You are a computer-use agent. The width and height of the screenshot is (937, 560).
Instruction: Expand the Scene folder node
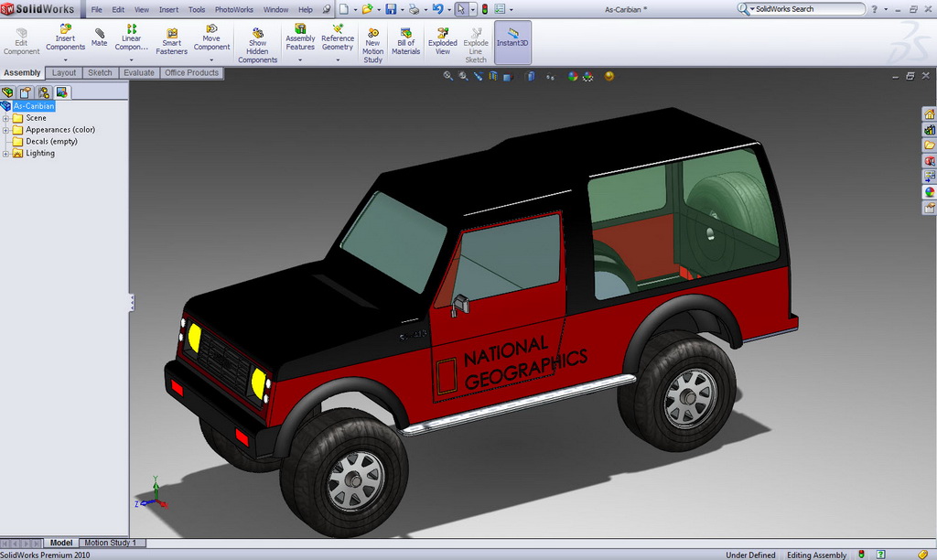[5, 118]
